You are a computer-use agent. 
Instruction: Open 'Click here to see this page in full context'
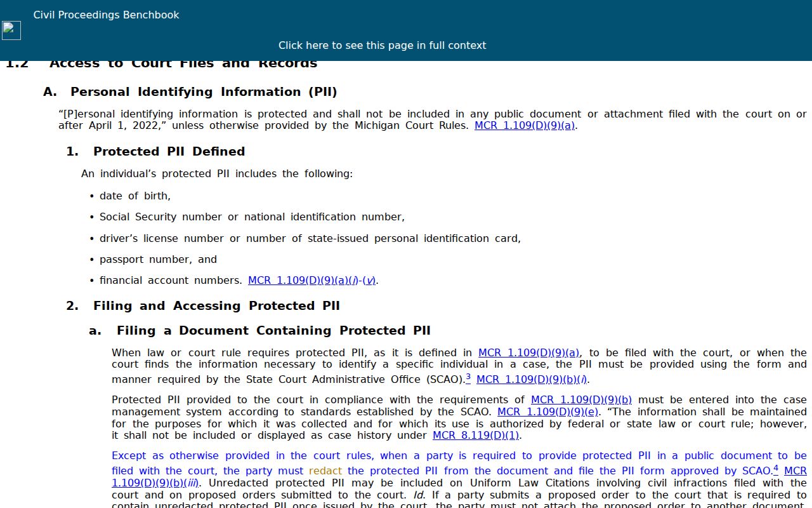click(382, 46)
